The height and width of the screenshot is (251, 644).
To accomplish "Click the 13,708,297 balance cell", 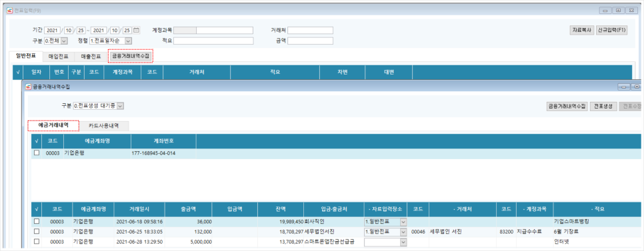I will 291,242.
